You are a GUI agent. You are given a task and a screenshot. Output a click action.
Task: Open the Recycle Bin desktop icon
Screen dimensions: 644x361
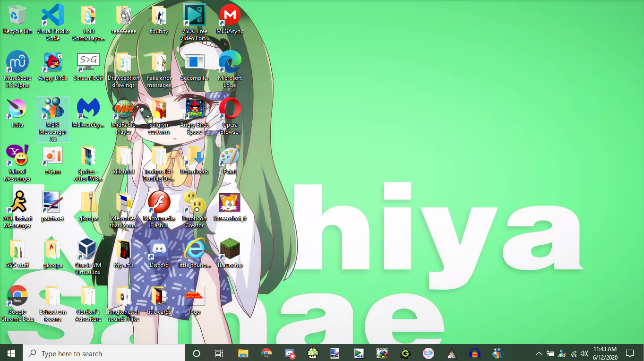(17, 20)
